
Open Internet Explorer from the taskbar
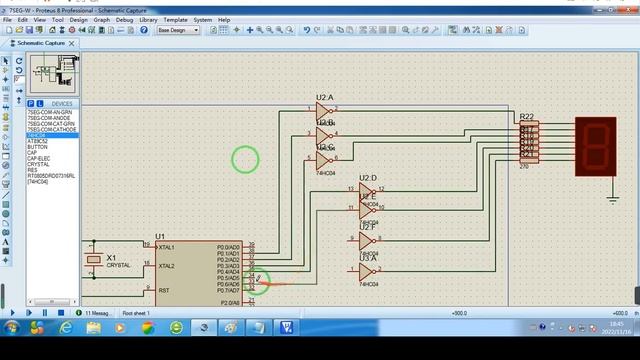[66, 328]
